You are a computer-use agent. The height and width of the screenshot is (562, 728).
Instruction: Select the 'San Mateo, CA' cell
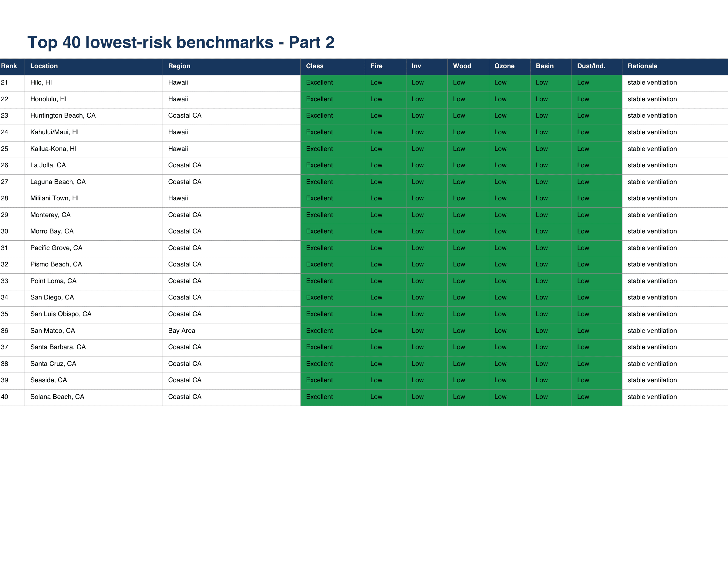click(x=94, y=331)
